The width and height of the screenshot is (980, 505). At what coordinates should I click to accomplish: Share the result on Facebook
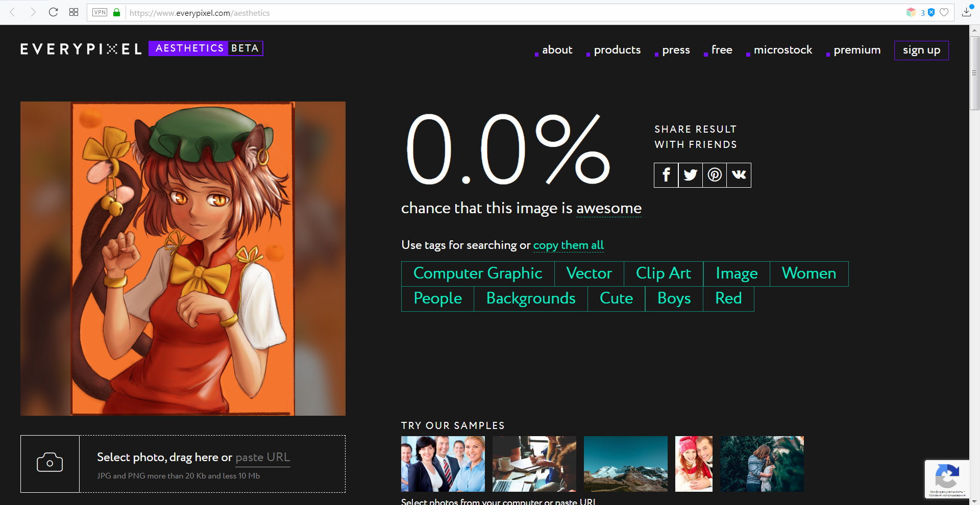666,175
